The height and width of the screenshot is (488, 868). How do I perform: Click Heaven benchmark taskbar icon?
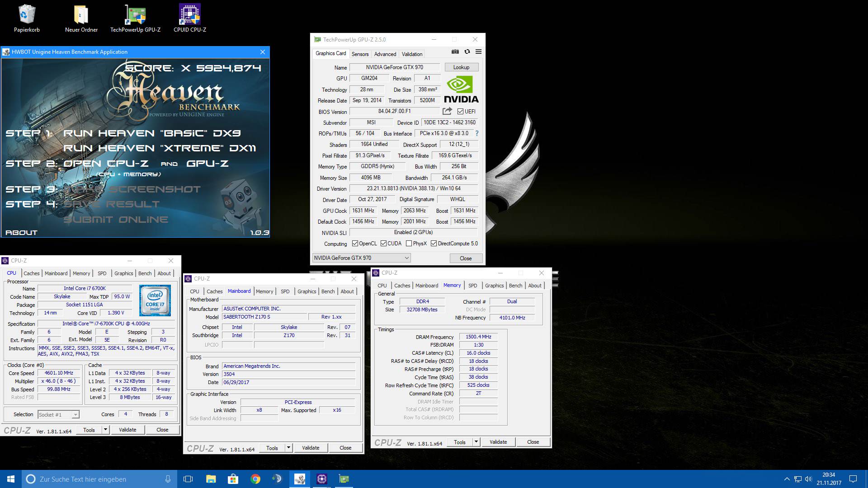[300, 479]
